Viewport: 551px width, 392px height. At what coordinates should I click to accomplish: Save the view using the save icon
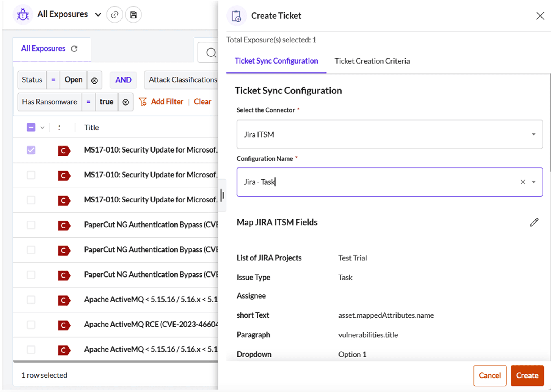coord(133,14)
